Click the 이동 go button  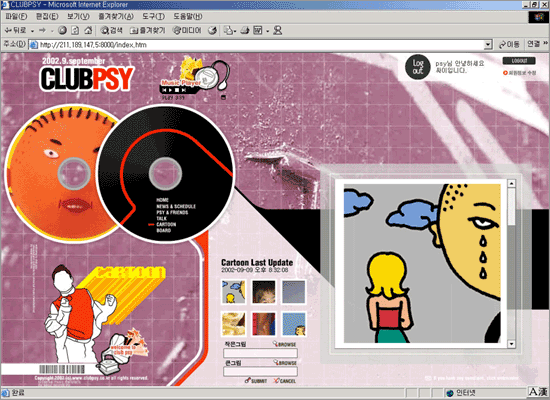pyautogui.click(x=509, y=45)
